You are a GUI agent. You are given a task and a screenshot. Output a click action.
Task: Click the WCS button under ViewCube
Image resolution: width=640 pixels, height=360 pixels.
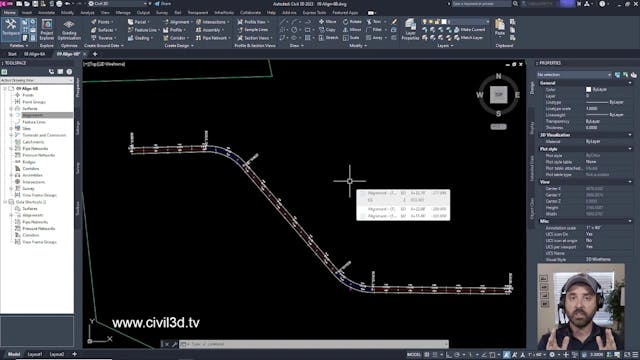tap(498, 127)
